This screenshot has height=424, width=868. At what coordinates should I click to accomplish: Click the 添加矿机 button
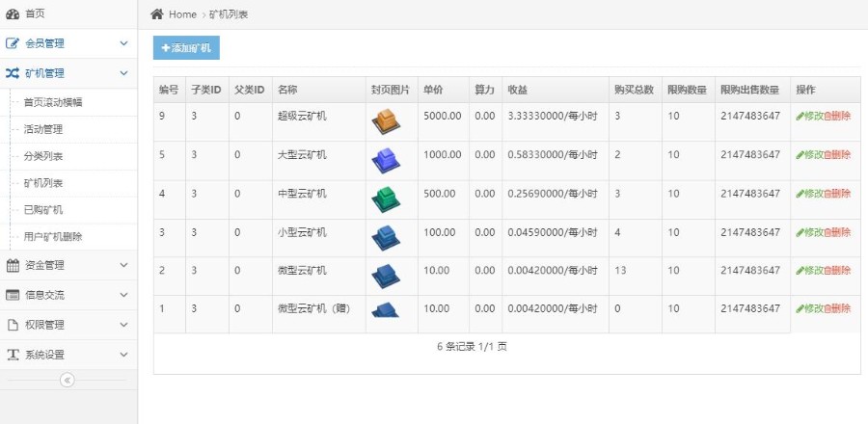(186, 47)
